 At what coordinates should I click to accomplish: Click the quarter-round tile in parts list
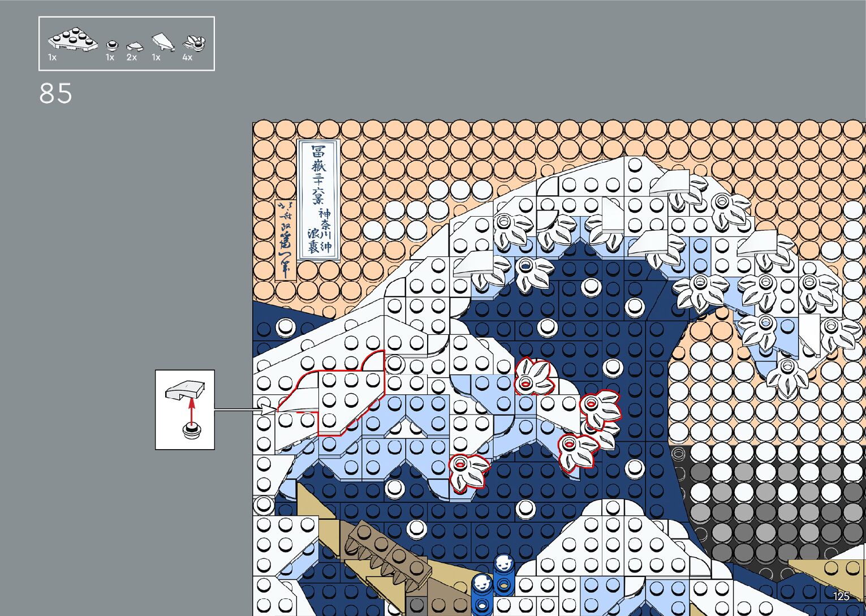click(x=134, y=46)
